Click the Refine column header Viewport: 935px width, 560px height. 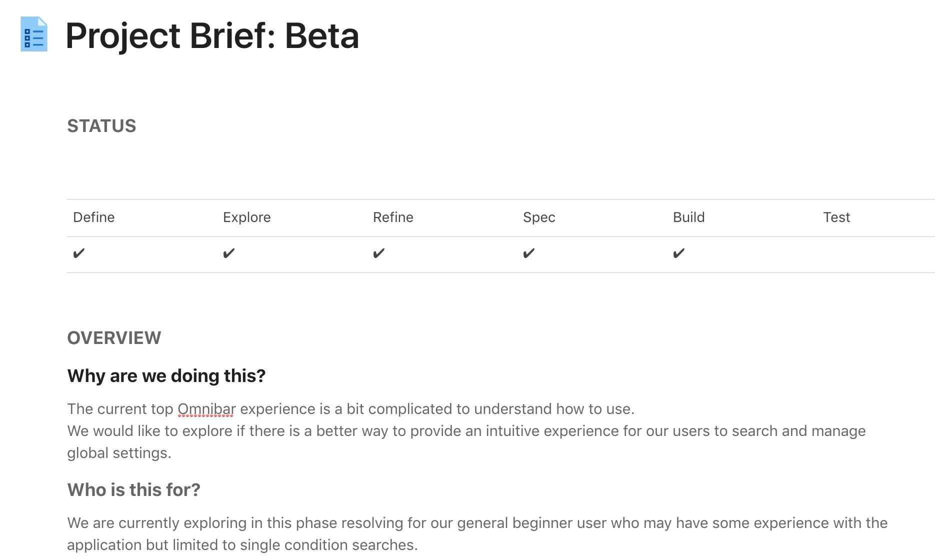393,217
